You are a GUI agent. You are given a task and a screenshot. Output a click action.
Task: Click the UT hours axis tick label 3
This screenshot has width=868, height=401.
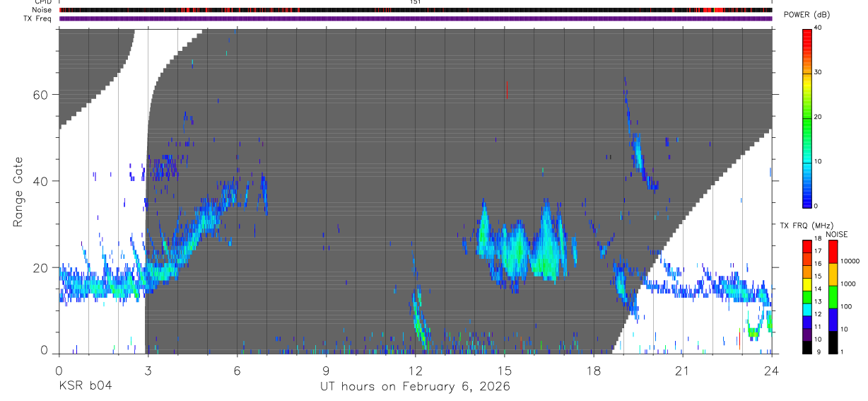point(148,370)
